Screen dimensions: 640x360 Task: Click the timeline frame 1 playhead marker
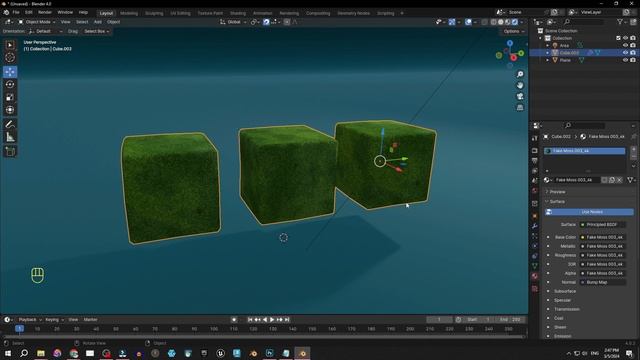19,329
